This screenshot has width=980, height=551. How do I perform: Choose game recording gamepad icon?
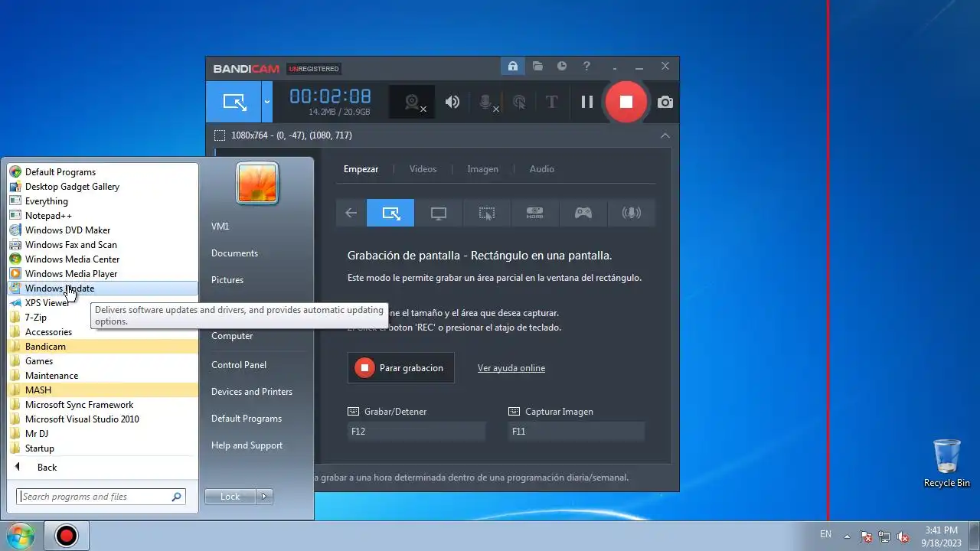pos(583,213)
